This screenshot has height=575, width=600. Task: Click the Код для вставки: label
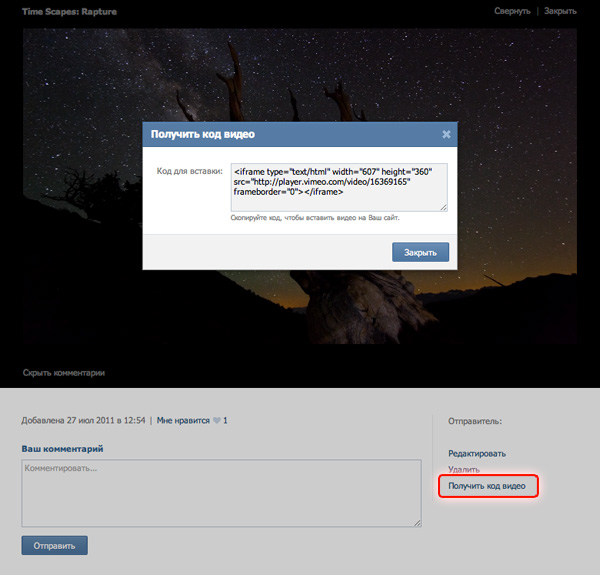coord(189,171)
